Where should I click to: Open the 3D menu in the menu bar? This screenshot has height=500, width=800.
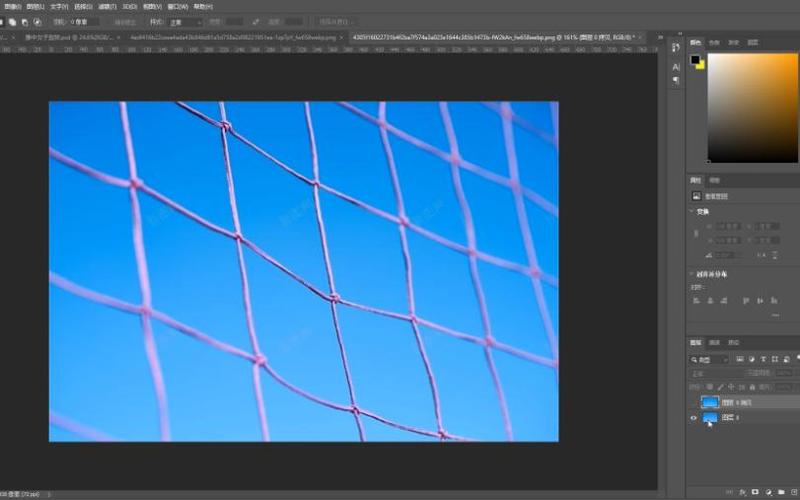[130, 7]
